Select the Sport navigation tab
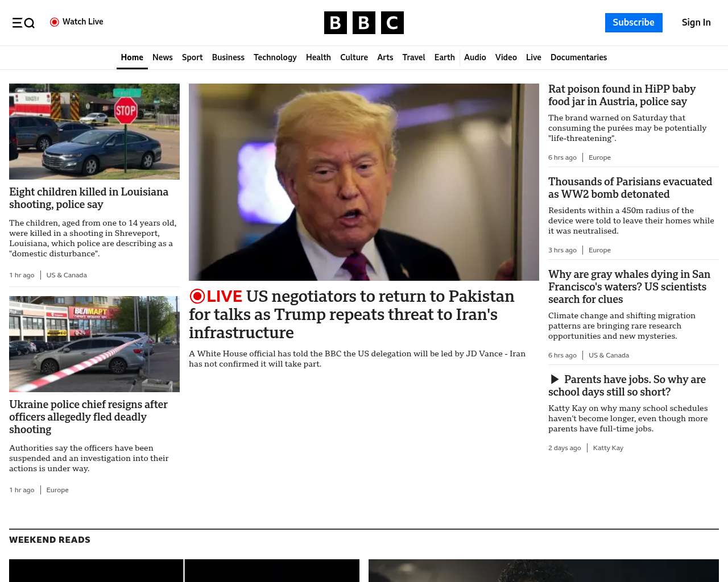The image size is (728, 582). 192,57
